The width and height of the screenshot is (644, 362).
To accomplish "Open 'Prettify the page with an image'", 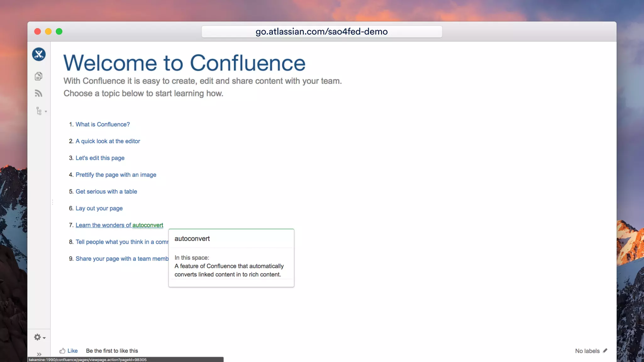I will pyautogui.click(x=116, y=175).
